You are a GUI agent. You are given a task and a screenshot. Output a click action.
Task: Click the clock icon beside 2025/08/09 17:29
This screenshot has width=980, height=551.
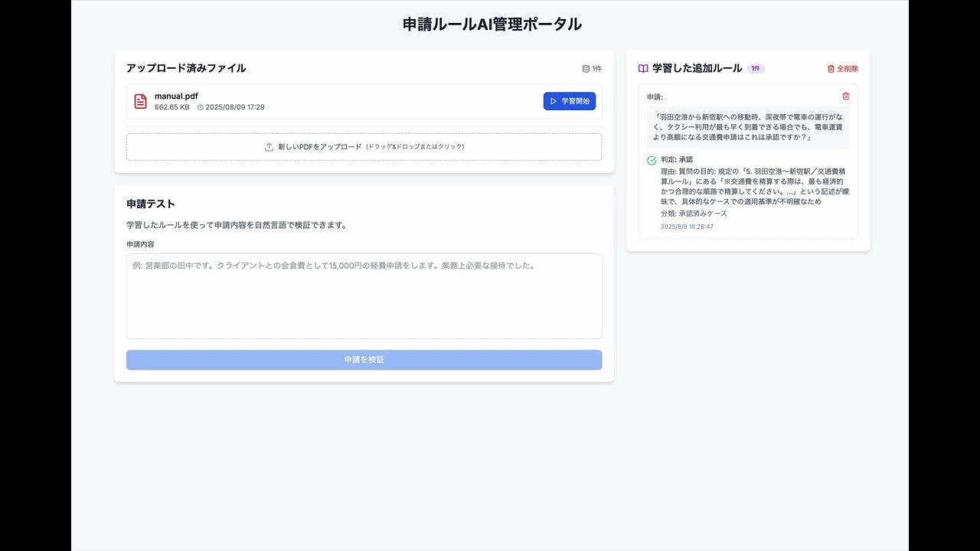pyautogui.click(x=201, y=107)
